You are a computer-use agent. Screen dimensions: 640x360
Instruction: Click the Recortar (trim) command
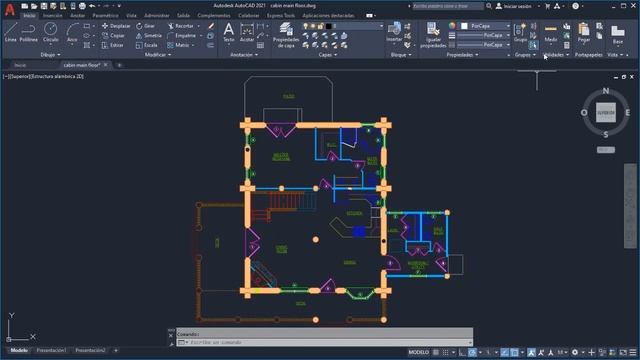(x=181, y=26)
